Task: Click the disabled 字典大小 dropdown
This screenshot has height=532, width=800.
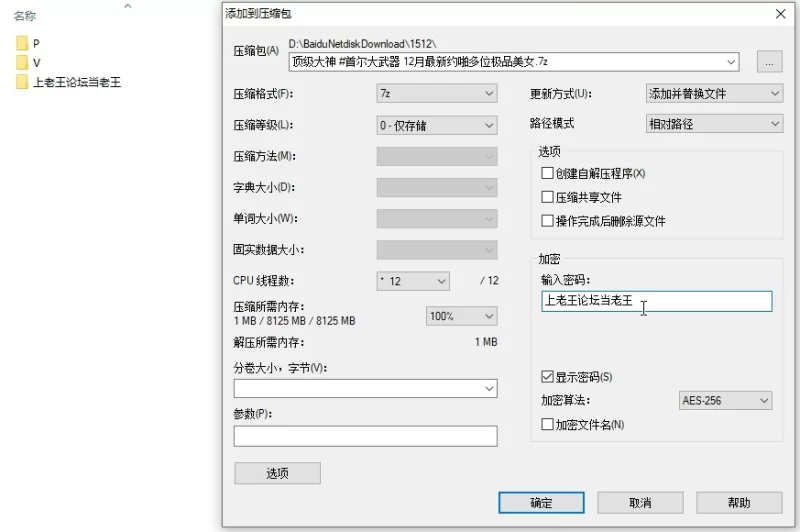Action: tap(437, 188)
